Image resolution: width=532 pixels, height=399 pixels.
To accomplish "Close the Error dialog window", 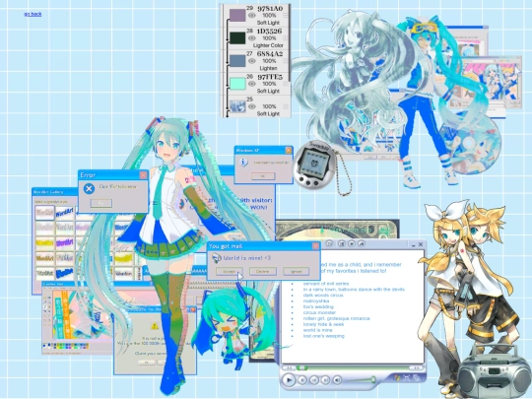I will 143,175.
